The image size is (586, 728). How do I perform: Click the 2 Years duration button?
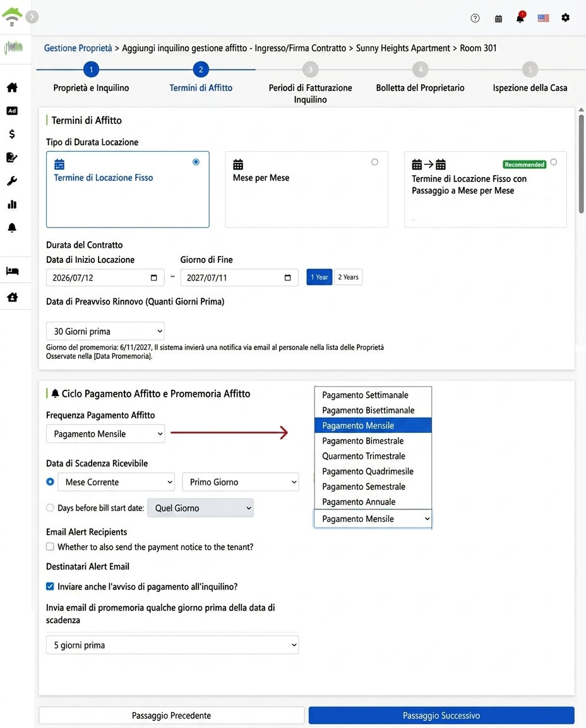[x=348, y=277]
